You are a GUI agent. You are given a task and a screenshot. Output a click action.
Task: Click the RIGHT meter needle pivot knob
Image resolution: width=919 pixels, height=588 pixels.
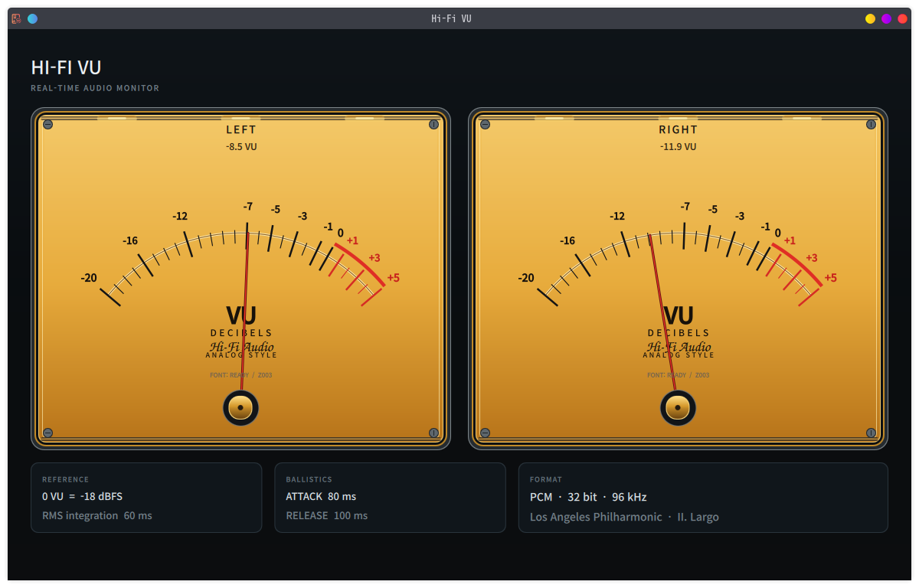click(678, 408)
